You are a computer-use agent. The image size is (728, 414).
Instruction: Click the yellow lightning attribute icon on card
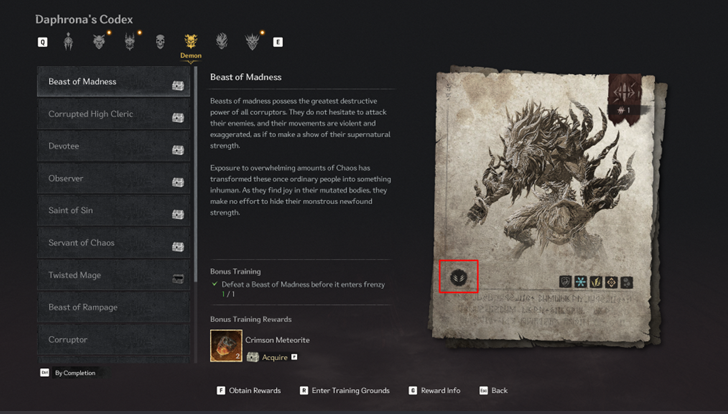click(596, 282)
